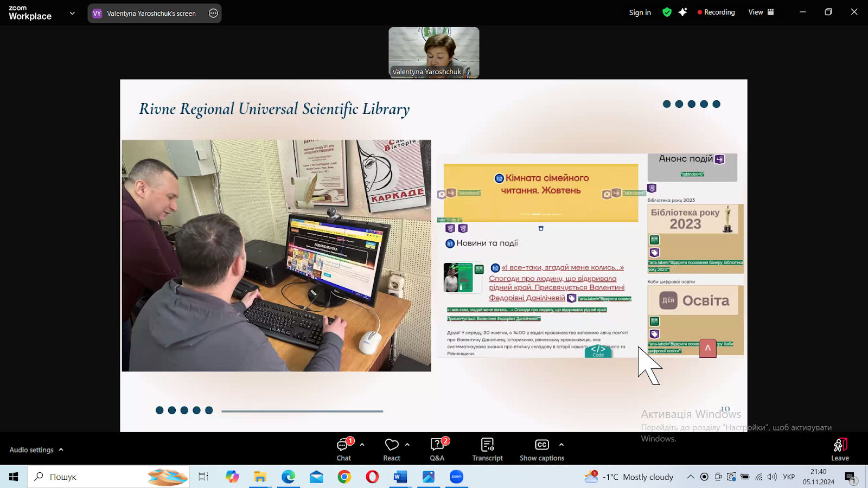The width and height of the screenshot is (868, 488).
Task: Open the Transcript panel
Action: pyautogui.click(x=487, y=450)
